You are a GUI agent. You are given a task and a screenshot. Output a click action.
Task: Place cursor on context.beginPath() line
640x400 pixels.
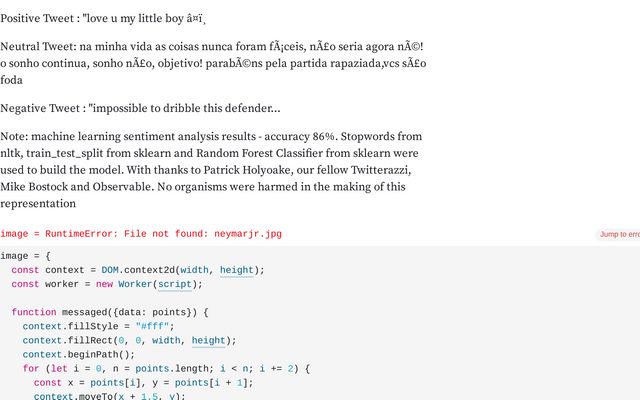pyautogui.click(x=78, y=354)
